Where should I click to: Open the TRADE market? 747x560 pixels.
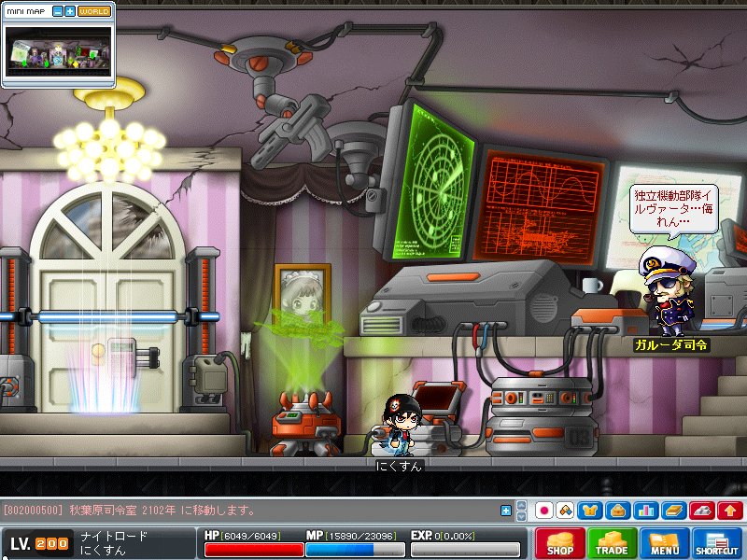pyautogui.click(x=612, y=543)
